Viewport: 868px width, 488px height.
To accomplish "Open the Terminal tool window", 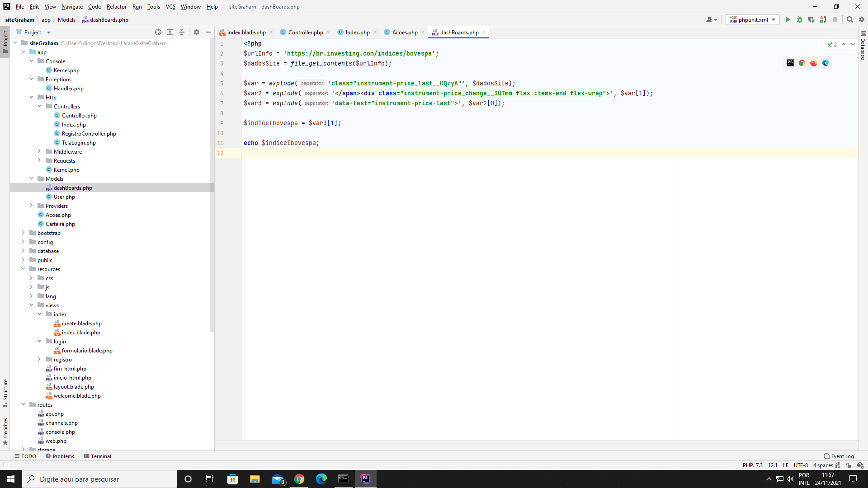I will [x=98, y=456].
